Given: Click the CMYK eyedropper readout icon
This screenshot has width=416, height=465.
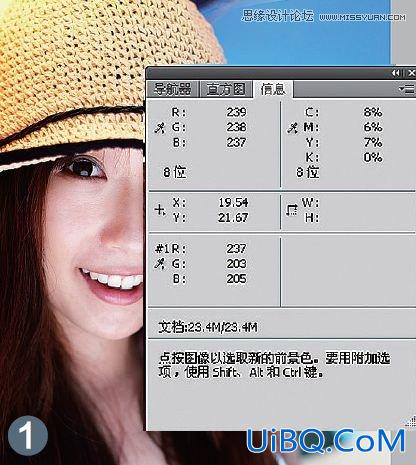Looking at the screenshot, I should pyautogui.click(x=293, y=128).
